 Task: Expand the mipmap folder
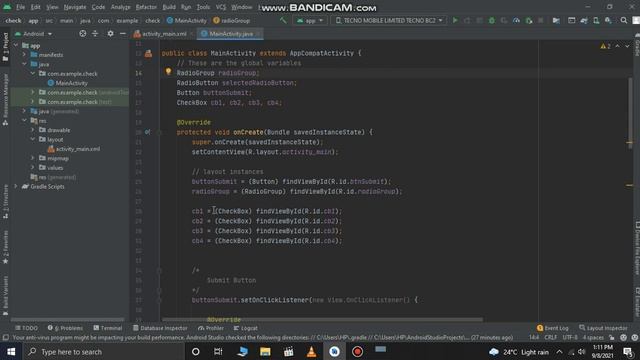coord(33,158)
